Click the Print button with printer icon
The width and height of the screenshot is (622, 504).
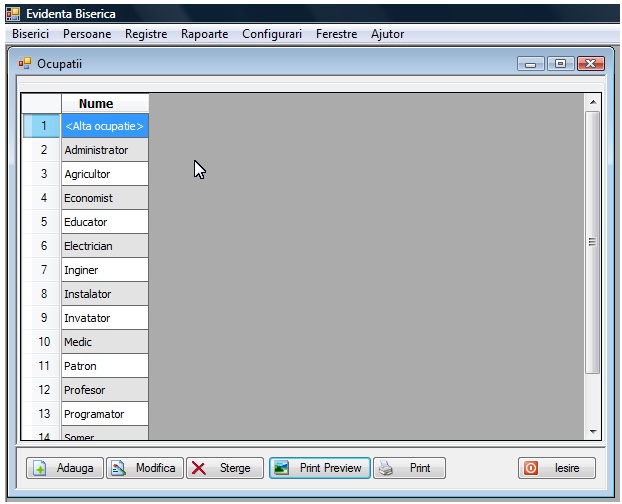point(409,468)
